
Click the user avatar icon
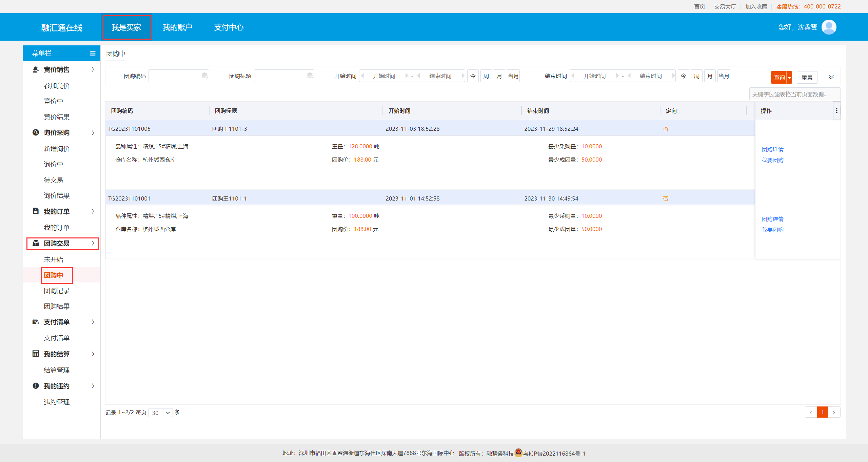click(829, 27)
